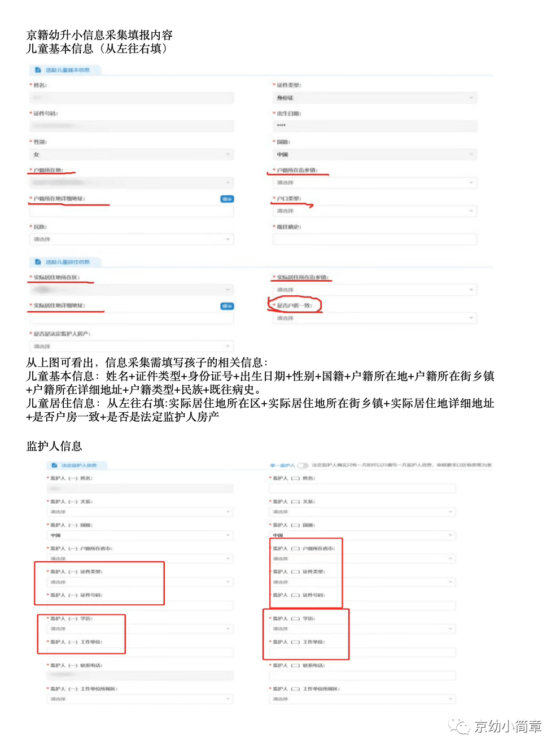Image resolution: width=560 pixels, height=751 pixels.
Task: Click the blue 提示 button beside 实际居住地详细地址
Action: coord(227,306)
